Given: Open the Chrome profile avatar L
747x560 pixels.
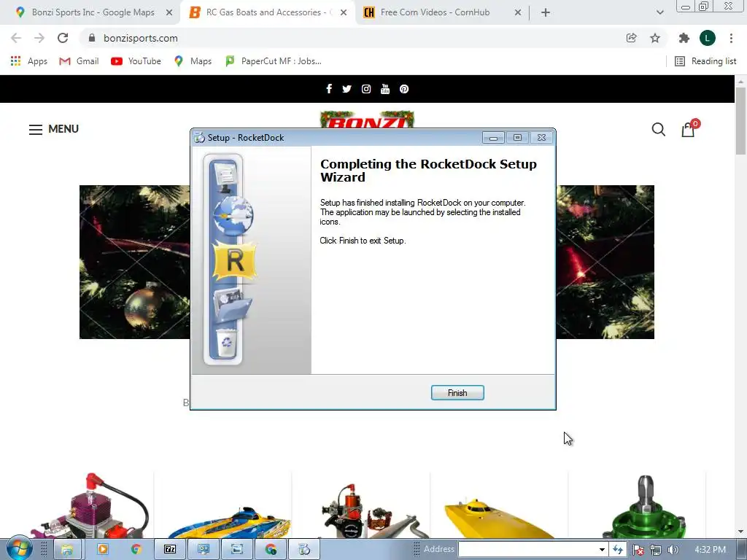Looking at the screenshot, I should click(708, 38).
